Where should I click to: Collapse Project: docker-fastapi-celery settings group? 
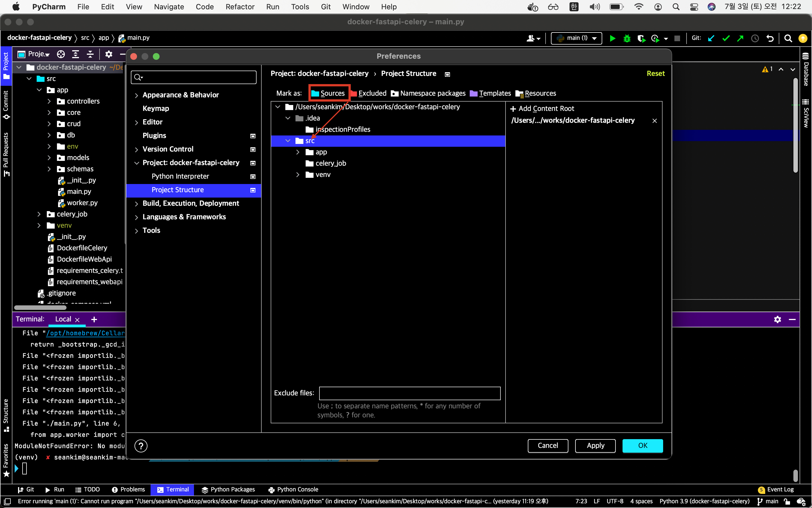pos(136,163)
